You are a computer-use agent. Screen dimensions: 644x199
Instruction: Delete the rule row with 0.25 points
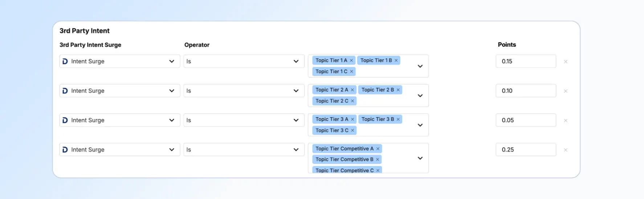(x=566, y=150)
